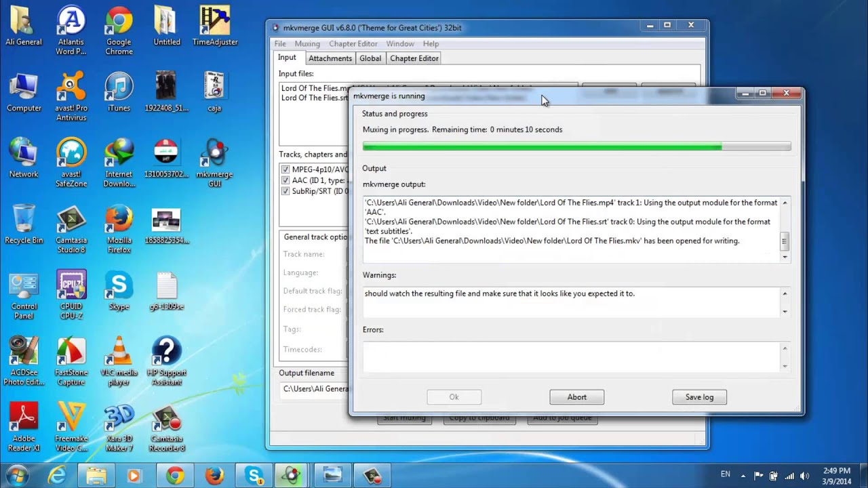Open the caja archive icon
The width and height of the screenshot is (868, 488).
click(214, 92)
